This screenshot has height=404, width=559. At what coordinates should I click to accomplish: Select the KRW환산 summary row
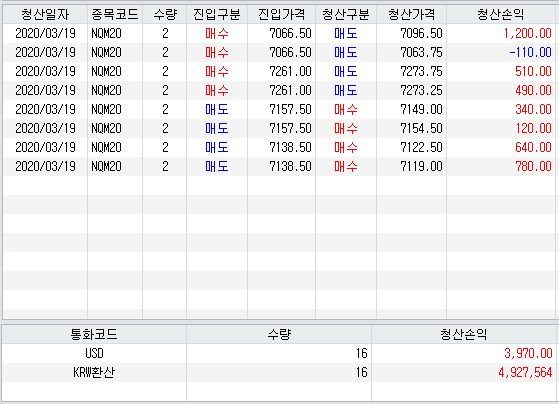click(278, 373)
